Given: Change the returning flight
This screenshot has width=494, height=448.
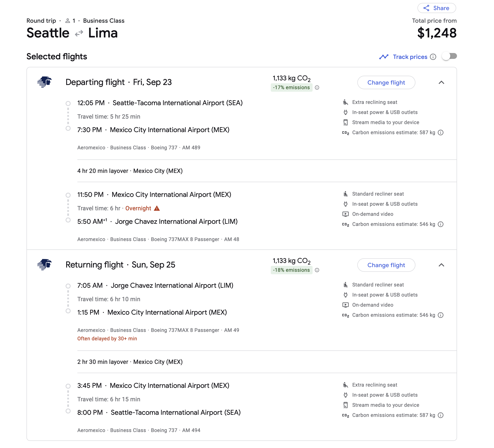Looking at the screenshot, I should pos(386,265).
